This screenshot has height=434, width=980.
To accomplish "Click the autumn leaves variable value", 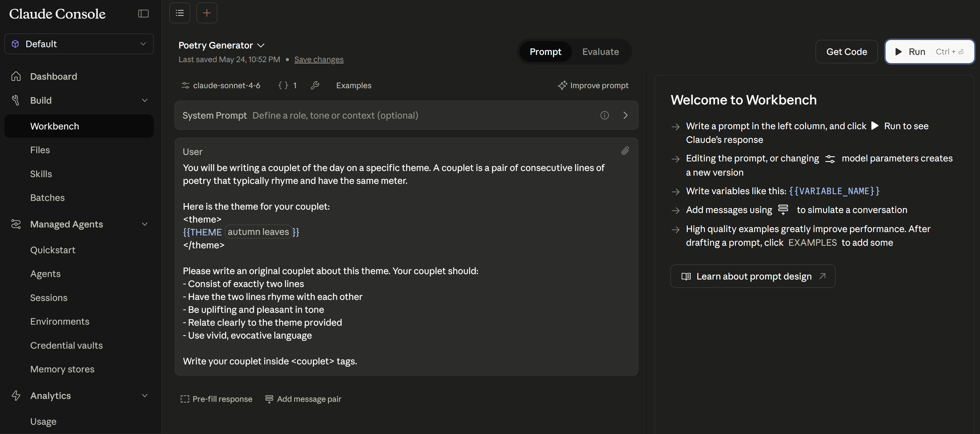I will point(258,232).
